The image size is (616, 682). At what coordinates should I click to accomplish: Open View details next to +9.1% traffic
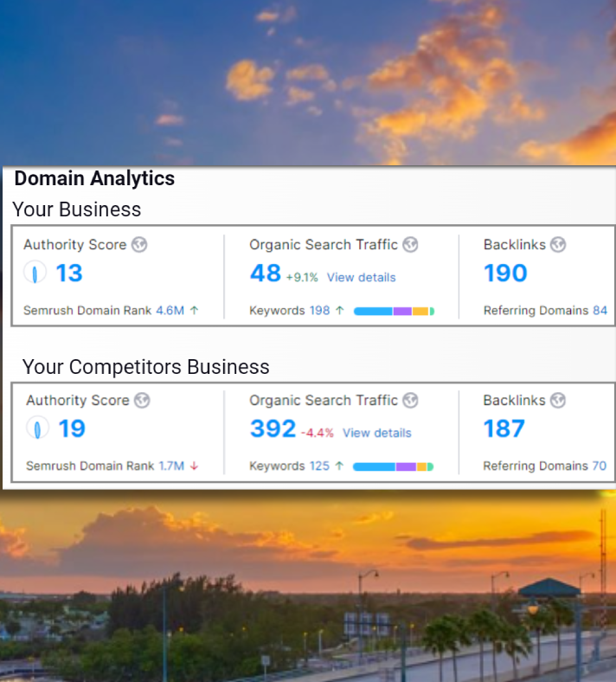[x=361, y=278]
